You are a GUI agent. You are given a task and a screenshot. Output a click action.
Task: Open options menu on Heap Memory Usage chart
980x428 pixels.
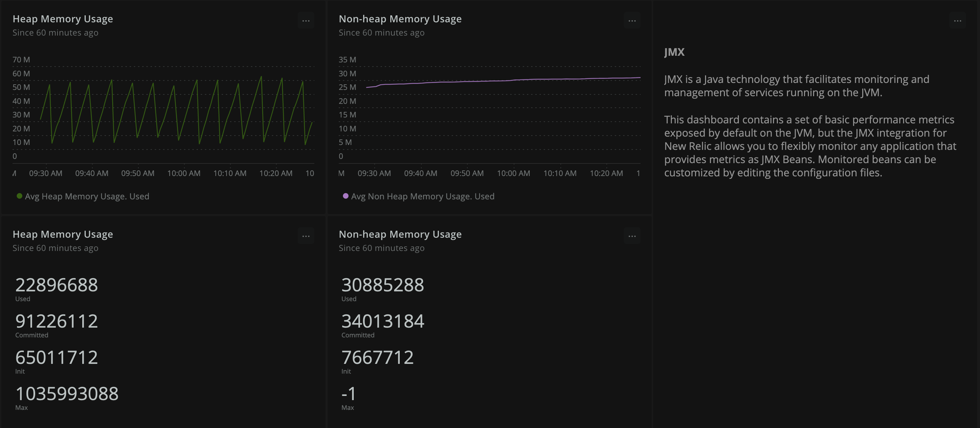pos(306,21)
